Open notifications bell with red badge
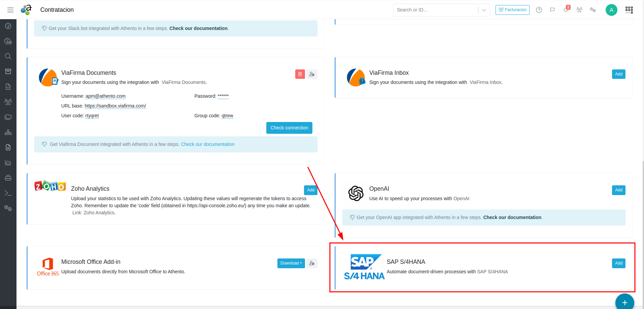The image size is (644, 309). point(566,10)
